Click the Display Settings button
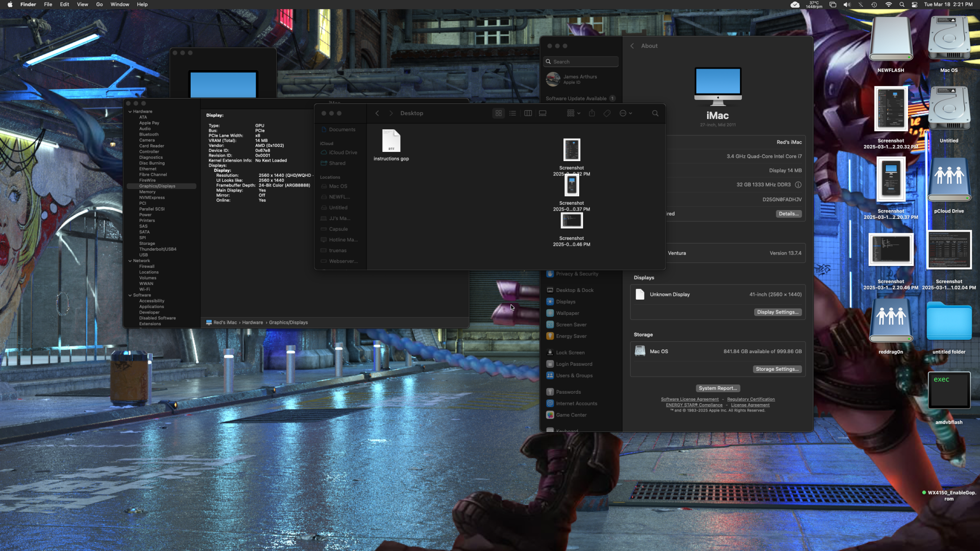980x551 pixels. (777, 312)
